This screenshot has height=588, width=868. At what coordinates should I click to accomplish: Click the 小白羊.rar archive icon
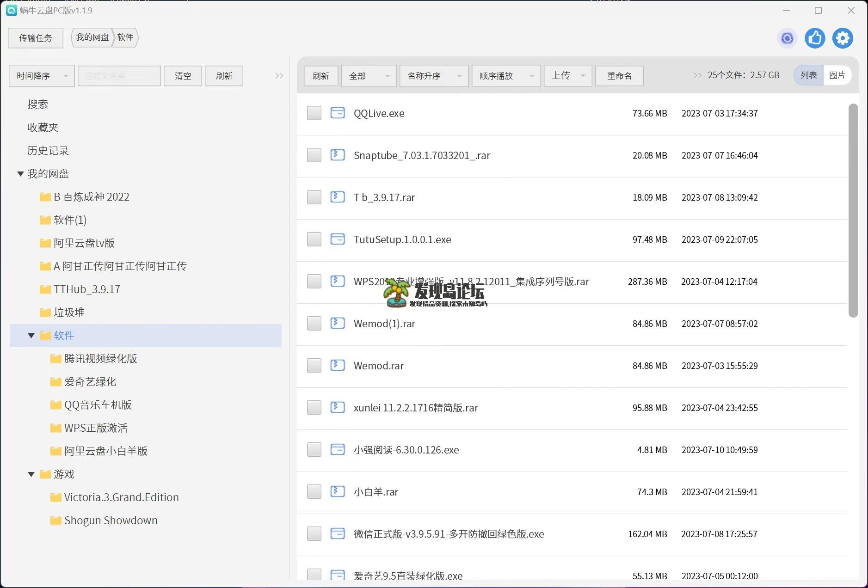click(x=338, y=491)
